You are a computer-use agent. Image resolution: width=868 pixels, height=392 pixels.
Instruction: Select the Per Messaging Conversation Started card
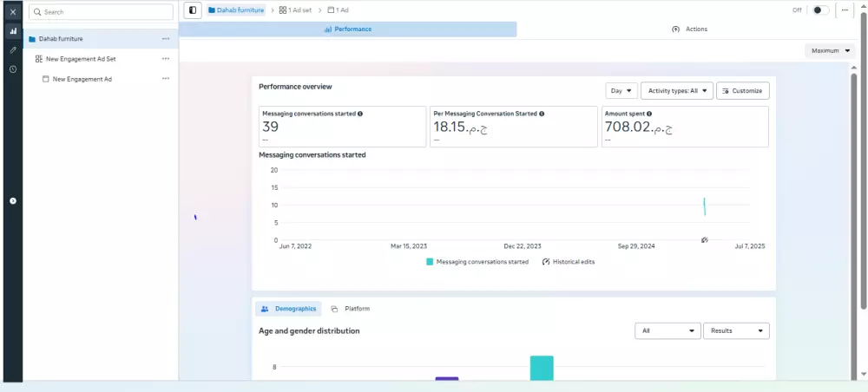coord(514,127)
